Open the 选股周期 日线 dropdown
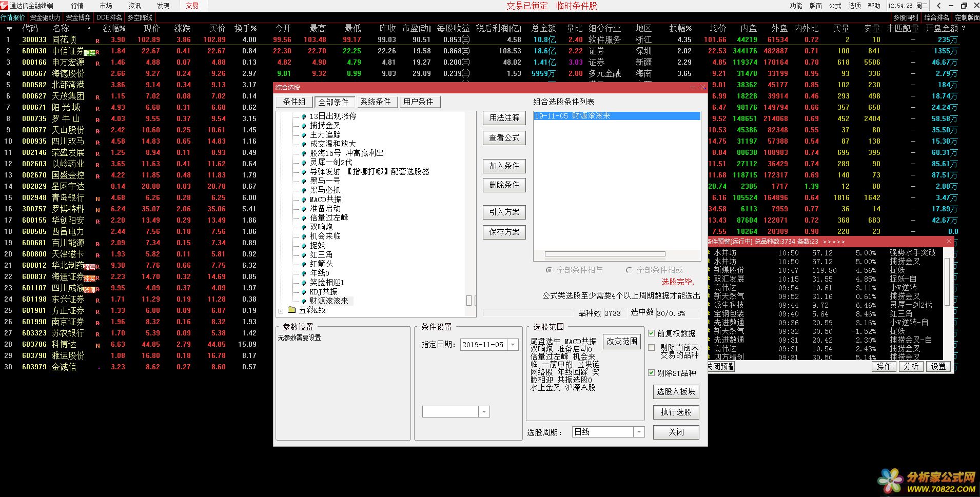 point(639,432)
